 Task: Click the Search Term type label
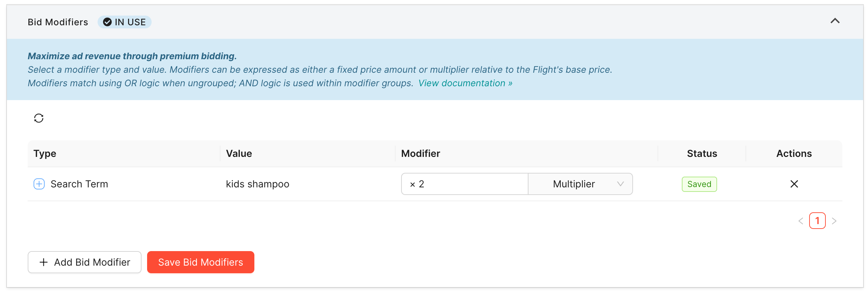pyautogui.click(x=79, y=184)
